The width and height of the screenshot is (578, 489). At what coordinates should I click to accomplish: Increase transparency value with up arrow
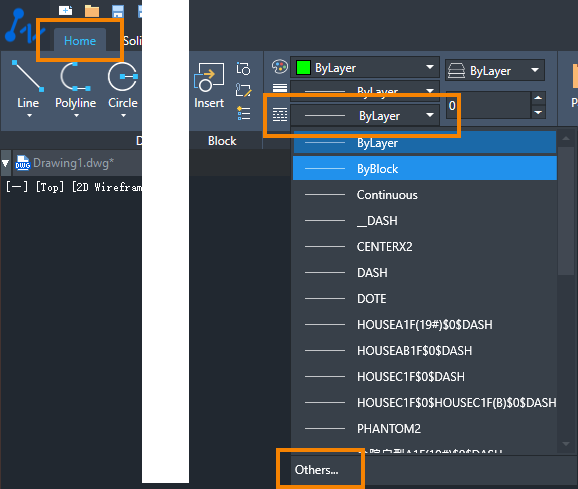538,98
